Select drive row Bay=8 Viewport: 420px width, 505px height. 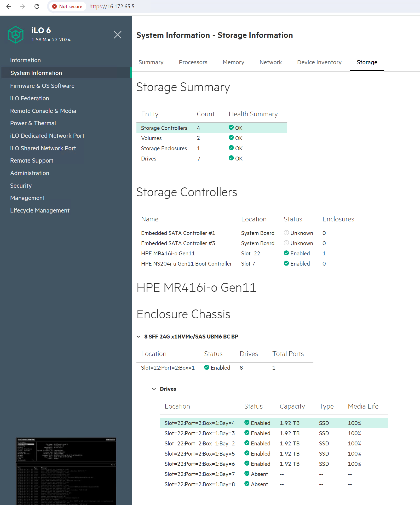coord(274,484)
